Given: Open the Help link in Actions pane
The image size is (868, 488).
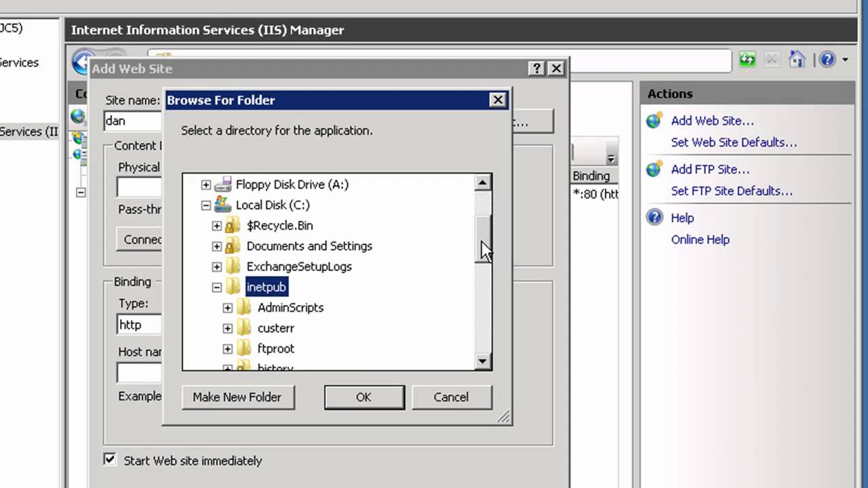Looking at the screenshot, I should [682, 218].
